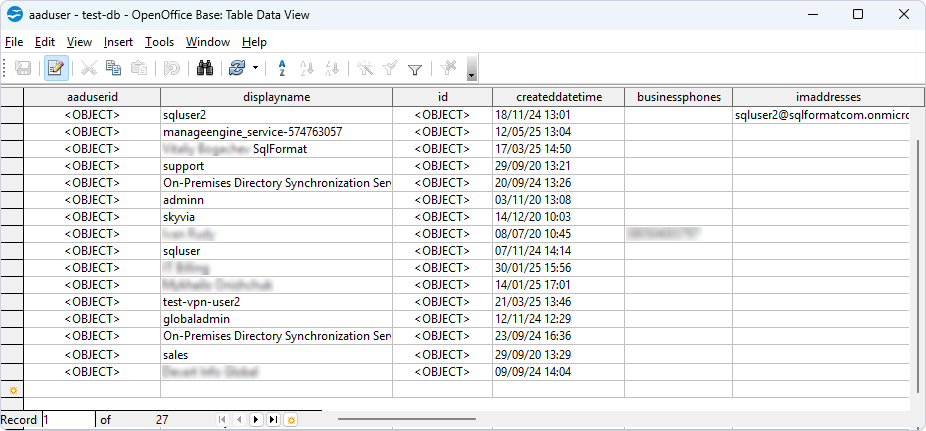Screen dimensions: 926x431
Task: Open the Refresh dropdown arrow
Action: coord(255,68)
